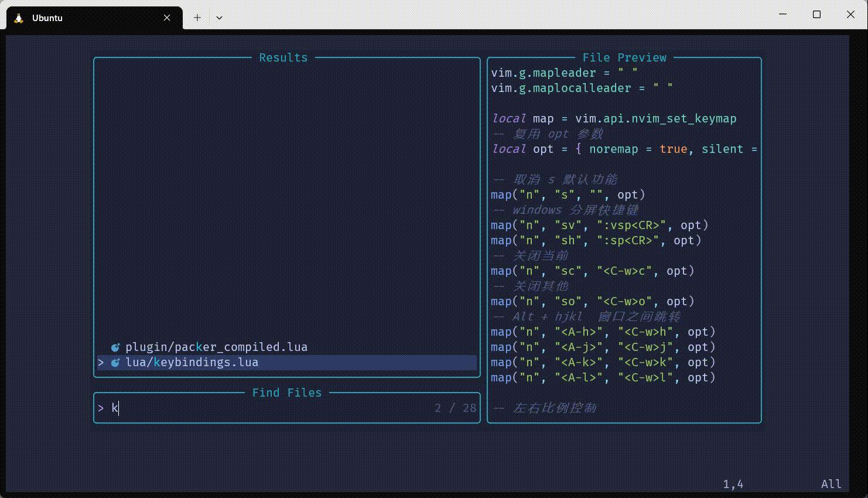Click the :vsp<CR> keybinding line in preview

[599, 225]
